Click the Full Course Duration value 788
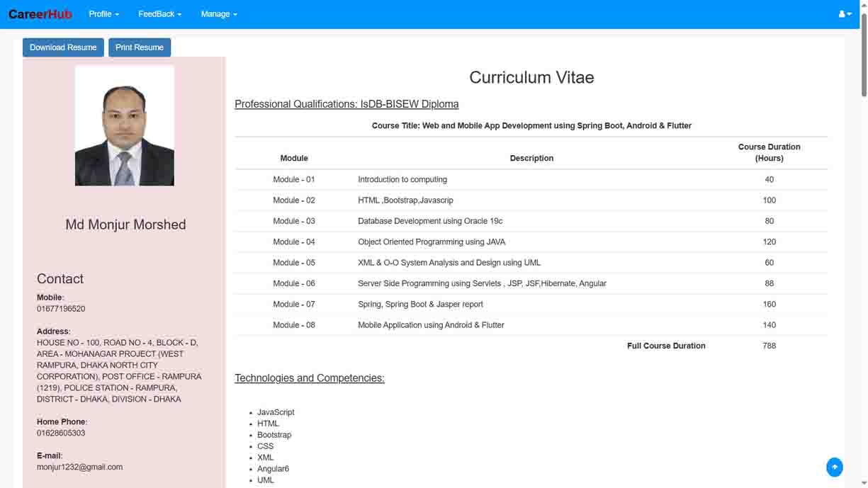The width and height of the screenshot is (868, 488). point(769,346)
